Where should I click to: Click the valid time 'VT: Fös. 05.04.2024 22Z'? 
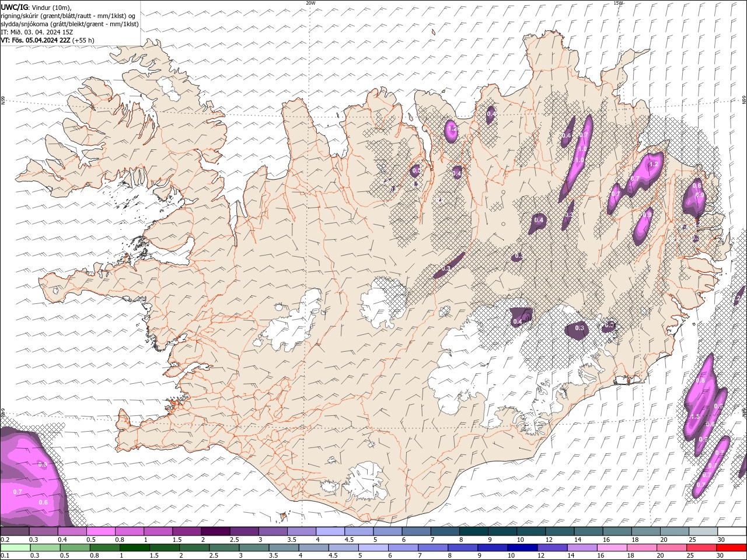35,40
